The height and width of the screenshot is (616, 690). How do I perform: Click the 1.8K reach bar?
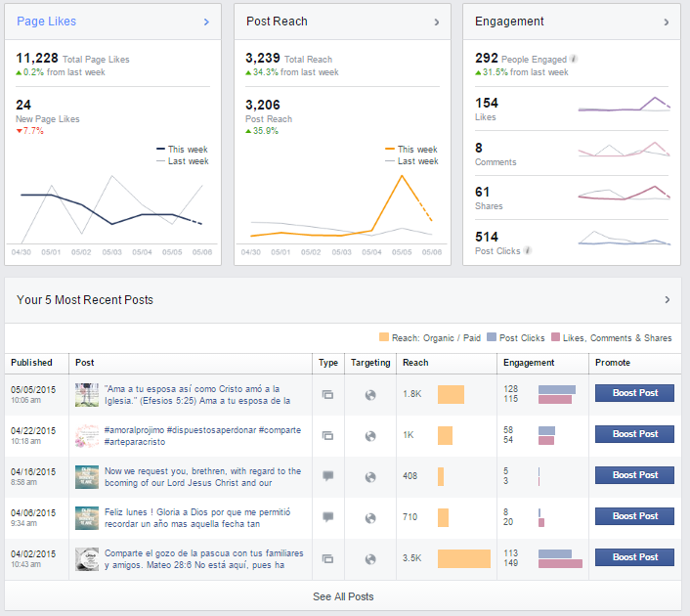tap(451, 394)
